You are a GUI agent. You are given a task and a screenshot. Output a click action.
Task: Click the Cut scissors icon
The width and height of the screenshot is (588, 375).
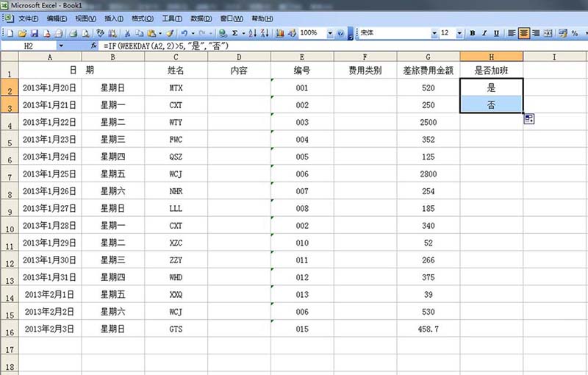(127, 33)
